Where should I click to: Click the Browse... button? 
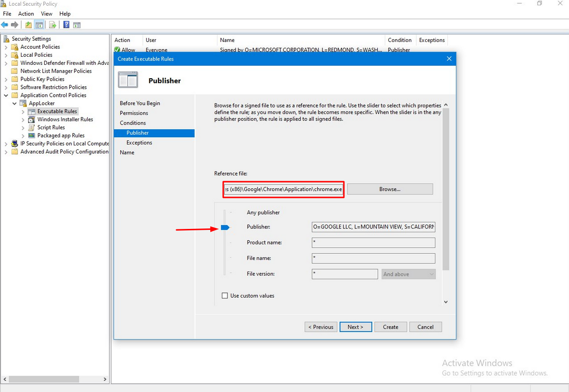390,189
